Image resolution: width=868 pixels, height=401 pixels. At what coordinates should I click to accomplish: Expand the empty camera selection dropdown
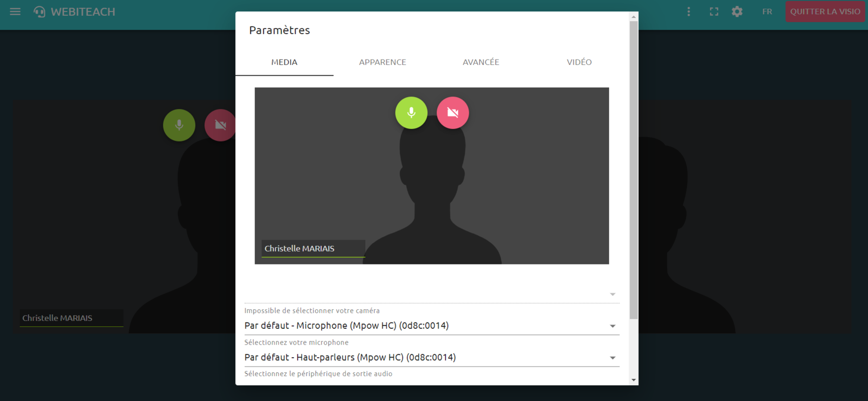pos(432,294)
